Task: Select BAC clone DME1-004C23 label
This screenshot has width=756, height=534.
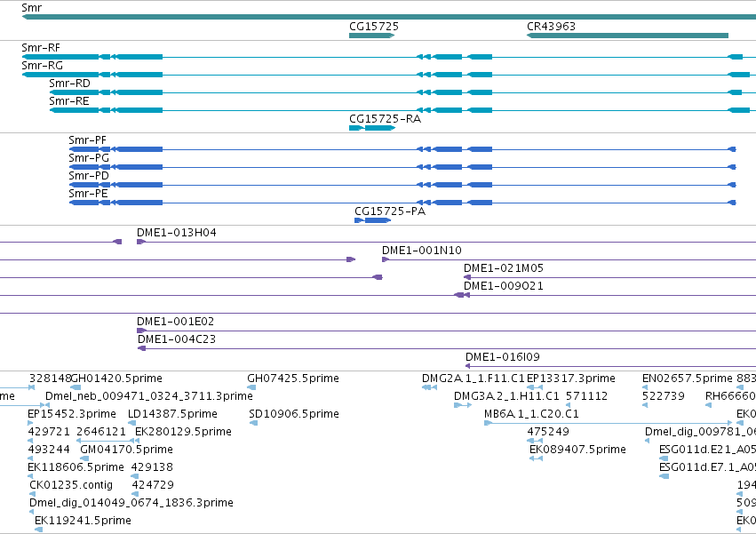Action: tap(177, 339)
